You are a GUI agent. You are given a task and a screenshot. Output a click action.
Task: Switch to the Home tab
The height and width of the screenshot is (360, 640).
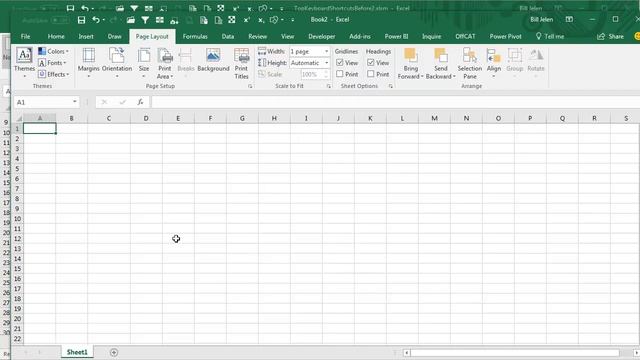click(56, 36)
